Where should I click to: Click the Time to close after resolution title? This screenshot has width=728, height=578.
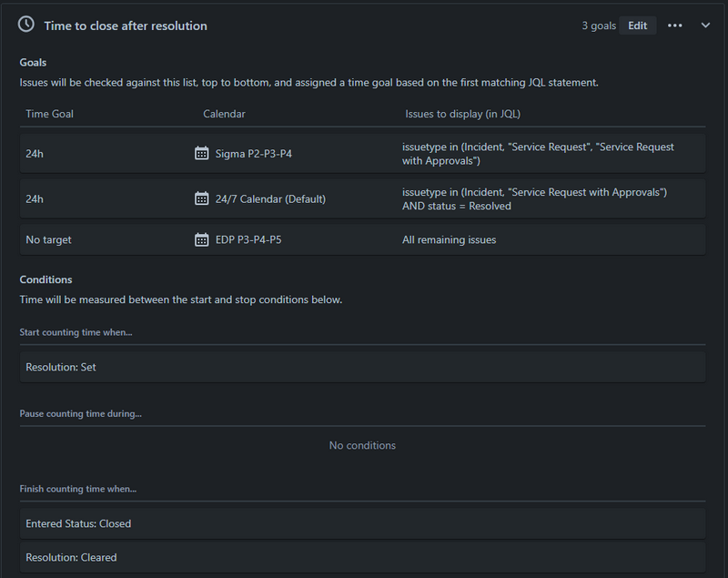point(126,25)
